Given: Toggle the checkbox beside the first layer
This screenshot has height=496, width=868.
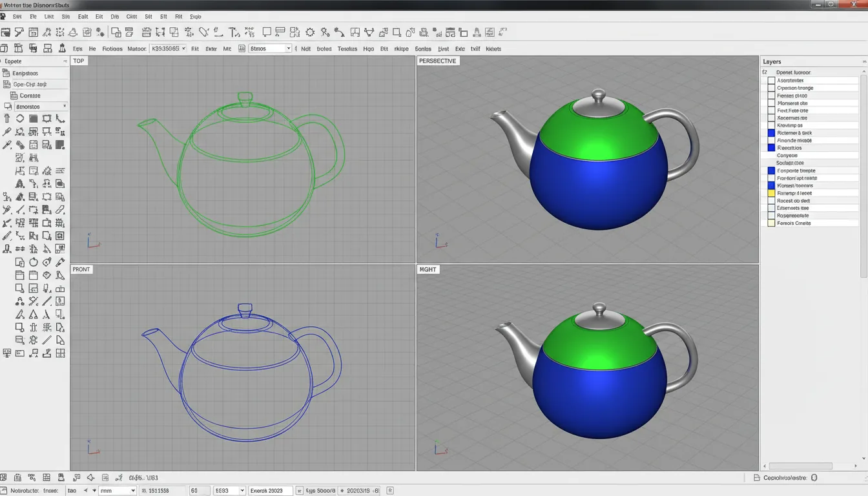Looking at the screenshot, I should 771,80.
